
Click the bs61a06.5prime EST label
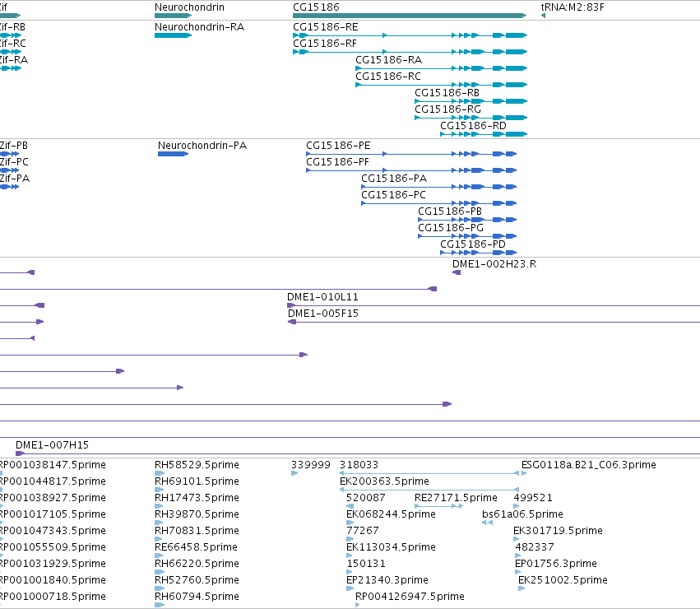[523, 514]
